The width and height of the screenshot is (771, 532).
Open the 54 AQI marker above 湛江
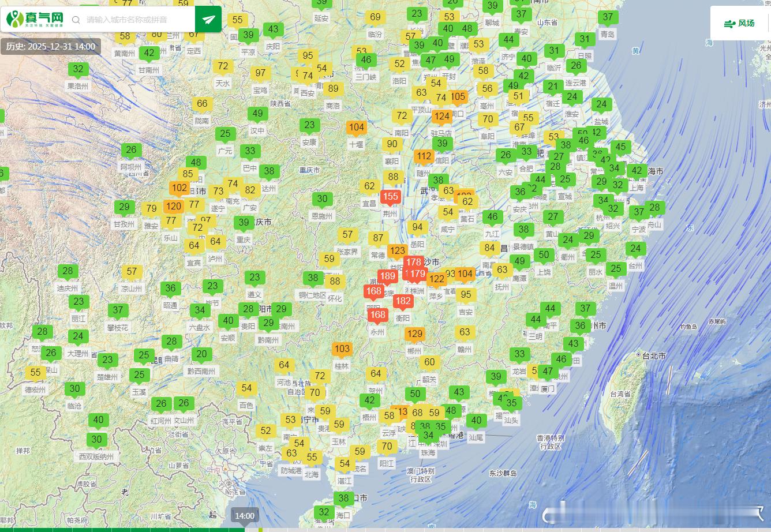tap(345, 463)
